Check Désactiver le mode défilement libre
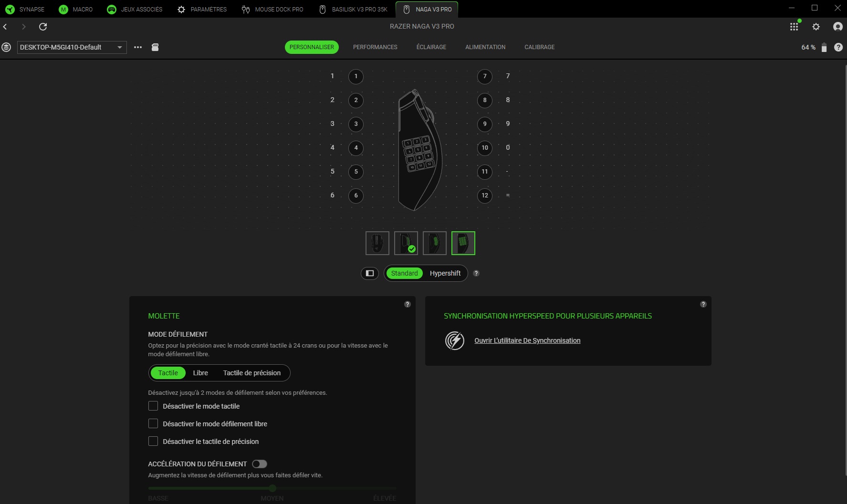The height and width of the screenshot is (504, 847). point(153,424)
